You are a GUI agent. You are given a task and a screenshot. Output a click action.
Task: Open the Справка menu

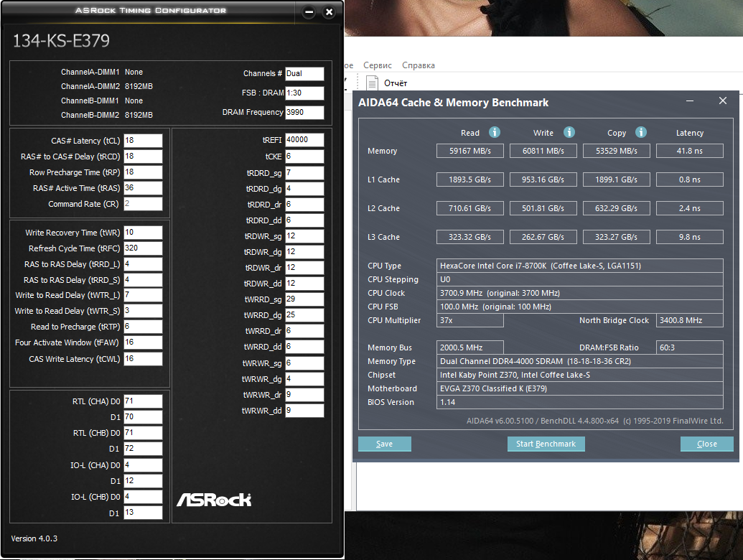point(418,65)
